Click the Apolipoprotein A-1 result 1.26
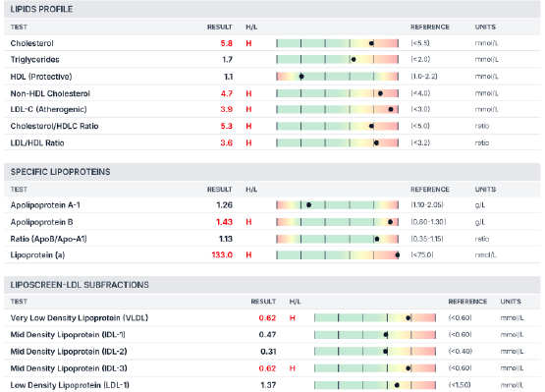Image resolution: width=545 pixels, height=392 pixels. point(224,205)
